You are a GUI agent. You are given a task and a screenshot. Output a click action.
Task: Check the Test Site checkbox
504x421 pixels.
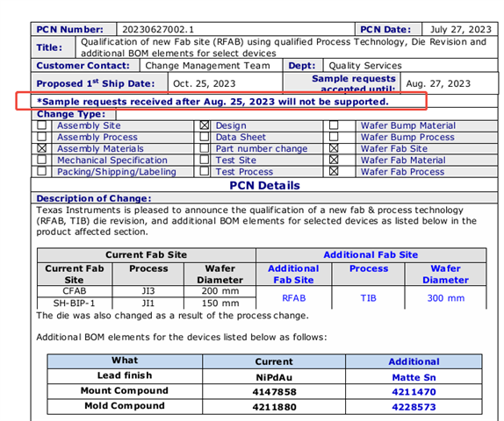(205, 160)
